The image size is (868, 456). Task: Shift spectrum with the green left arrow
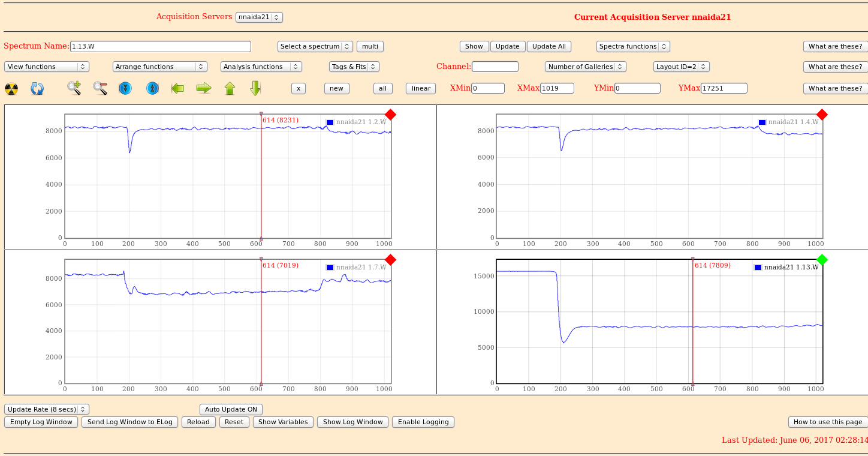pyautogui.click(x=177, y=88)
